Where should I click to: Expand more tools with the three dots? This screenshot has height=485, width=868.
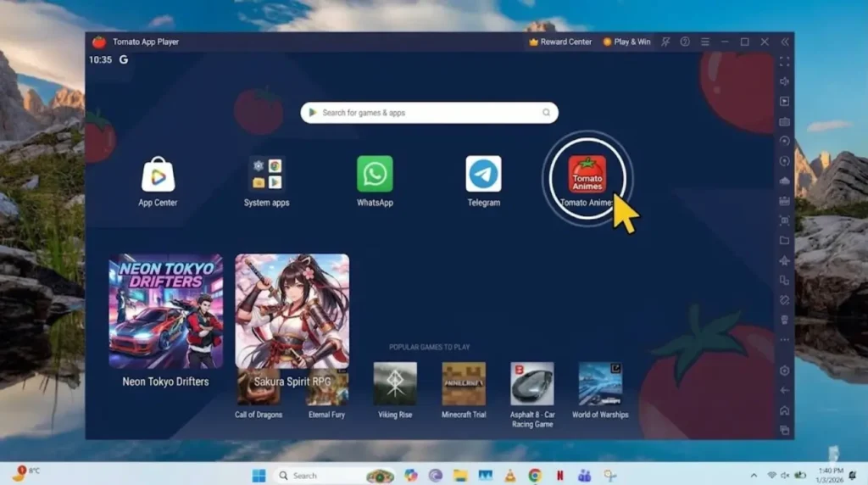coord(784,340)
